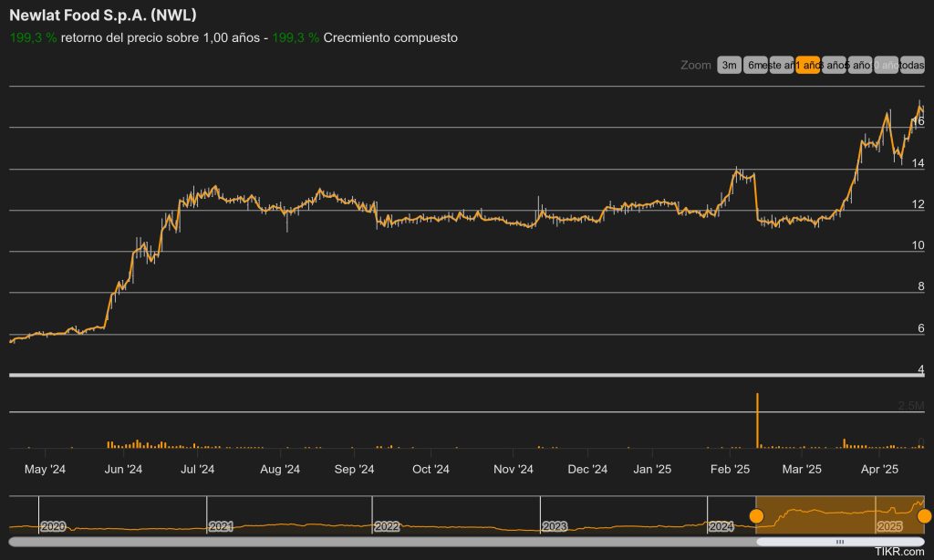Grab the left orange navigator handle

756,517
